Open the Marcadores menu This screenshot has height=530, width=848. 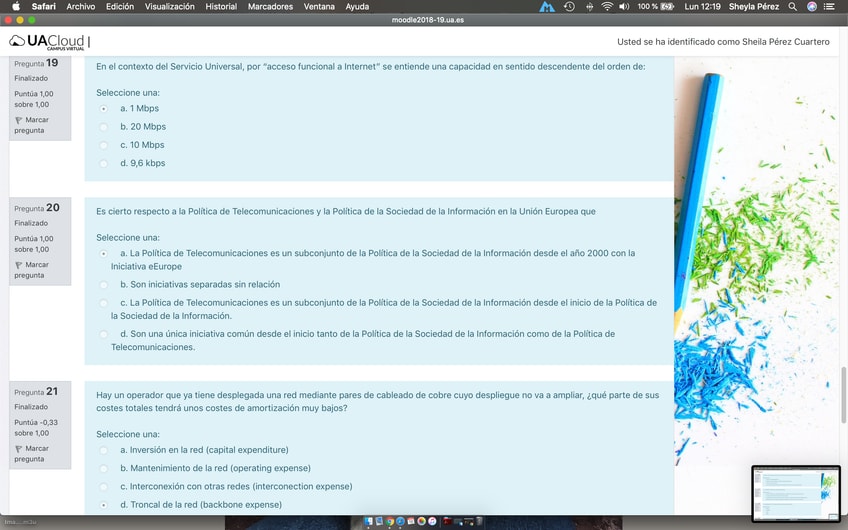tap(270, 6)
